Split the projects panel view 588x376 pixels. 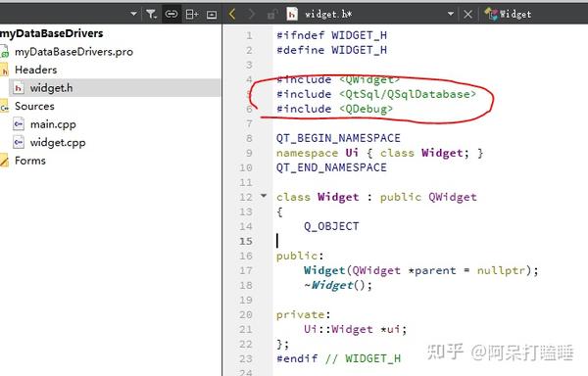[192, 15]
